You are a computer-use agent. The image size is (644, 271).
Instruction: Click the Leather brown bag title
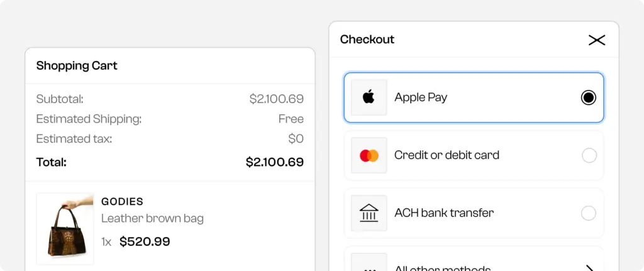tap(152, 219)
